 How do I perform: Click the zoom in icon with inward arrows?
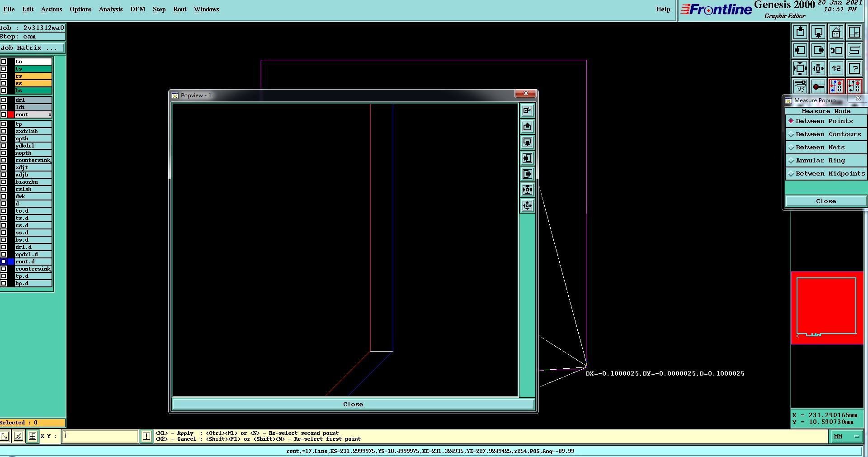click(x=800, y=68)
